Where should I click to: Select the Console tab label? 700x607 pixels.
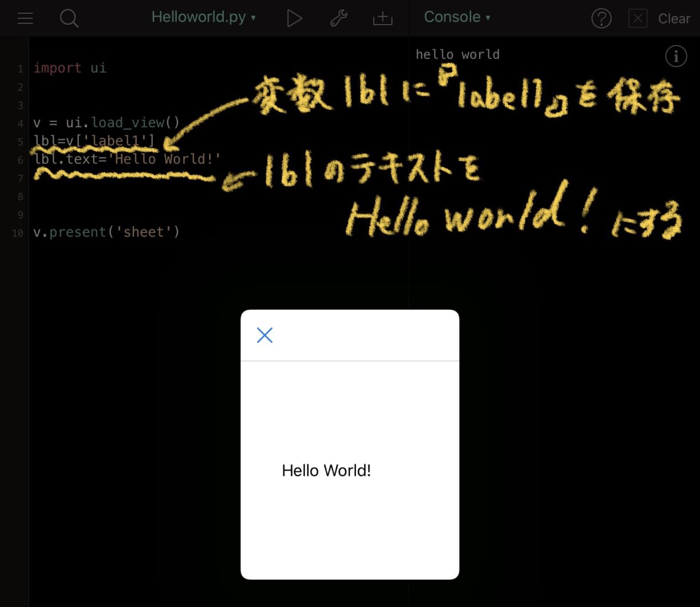click(452, 17)
